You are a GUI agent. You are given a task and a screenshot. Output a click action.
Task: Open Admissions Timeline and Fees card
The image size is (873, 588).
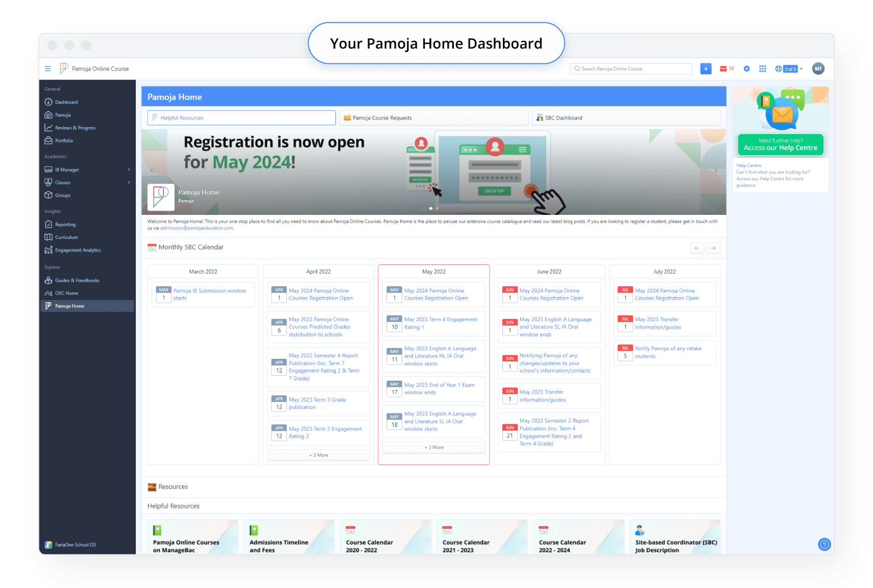[289, 537]
